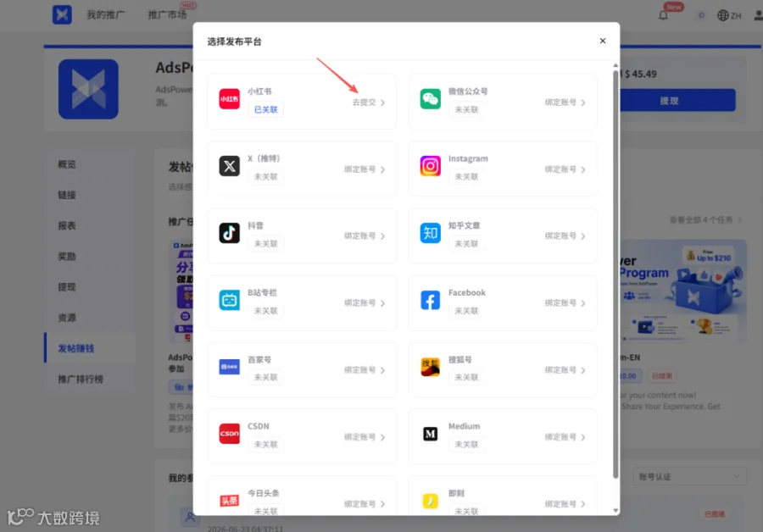The height and width of the screenshot is (532, 763).
Task: Select 链接 in the sidebar
Action: point(67,195)
